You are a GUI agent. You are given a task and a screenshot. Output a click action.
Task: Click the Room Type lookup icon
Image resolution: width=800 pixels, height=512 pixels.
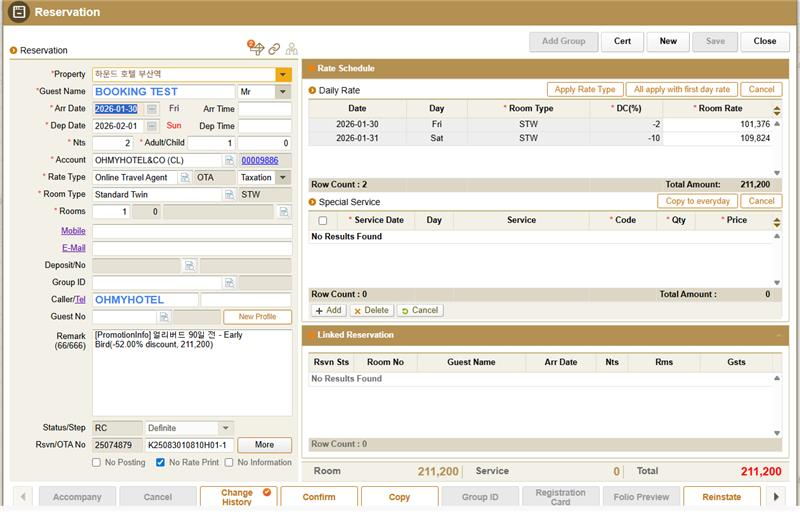229,194
